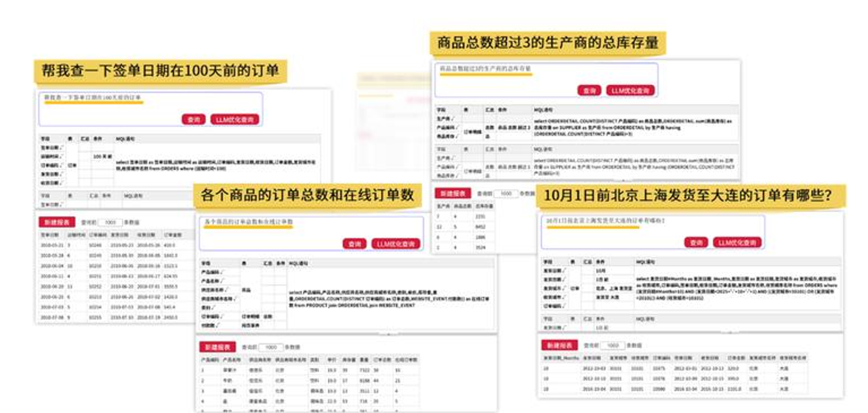Click 查询 in the 各个商品订单总数 panel
Viewport: 868px width, 413px height.
coord(355,244)
